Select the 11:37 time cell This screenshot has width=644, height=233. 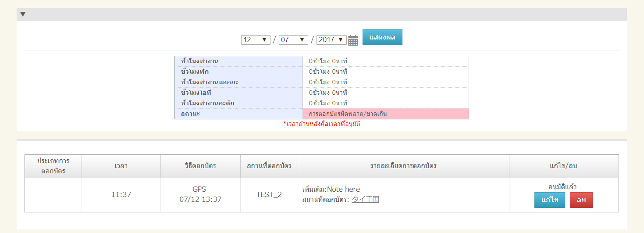121,195
